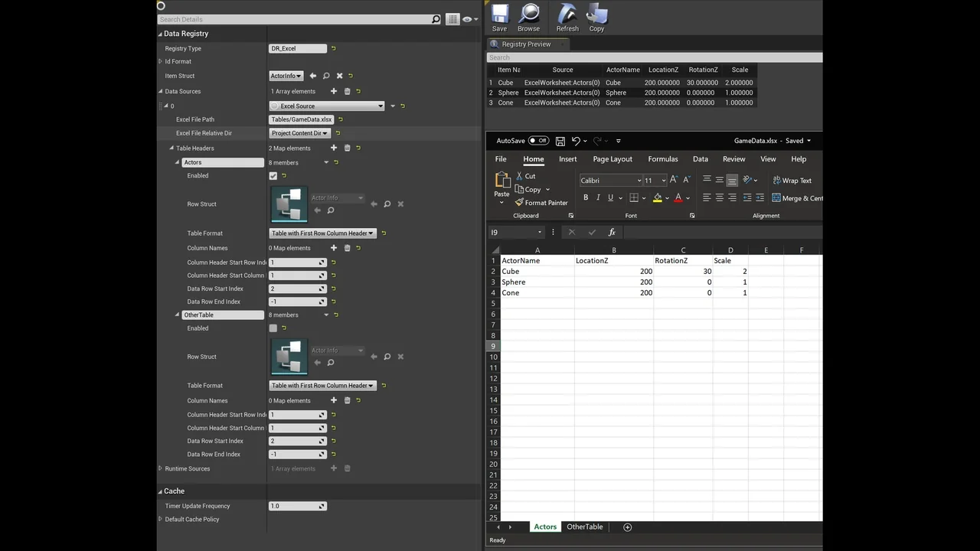The height and width of the screenshot is (551, 980).
Task: Click the Cut button in Clipboard group
Action: tap(525, 176)
